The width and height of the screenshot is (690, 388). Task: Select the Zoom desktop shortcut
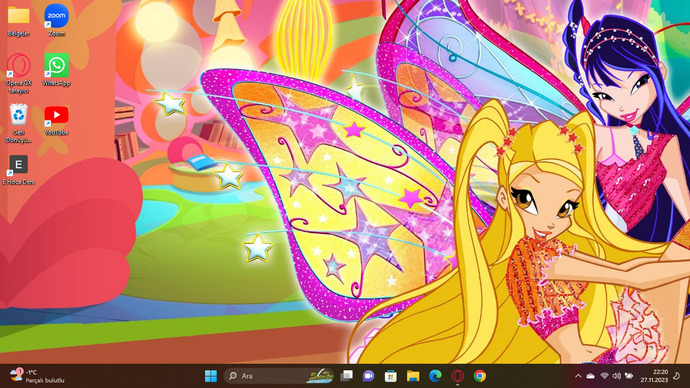[x=56, y=20]
